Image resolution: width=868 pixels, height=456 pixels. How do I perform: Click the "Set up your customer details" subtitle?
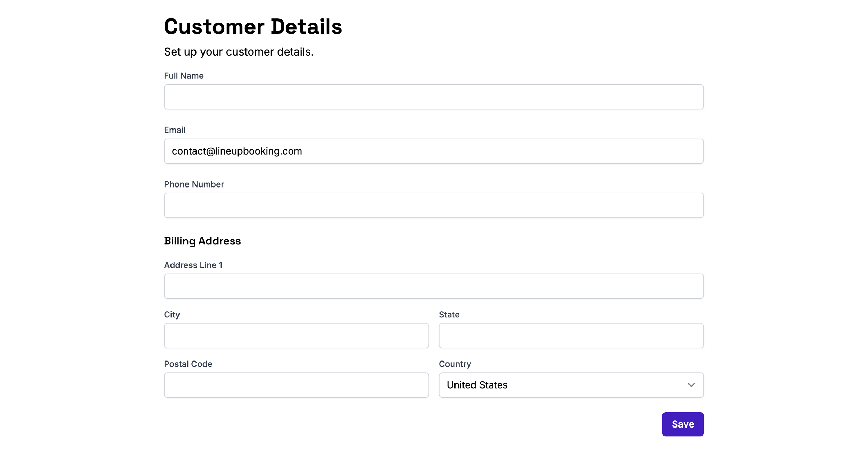(239, 52)
